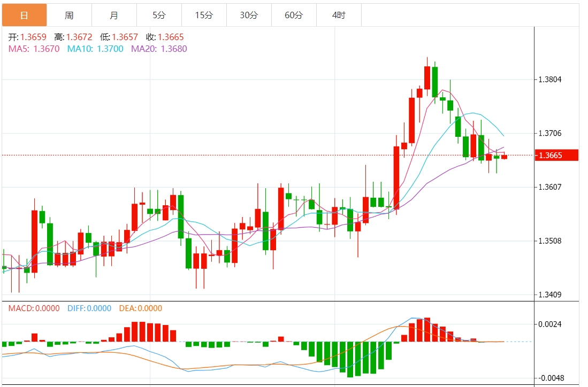Open the 30分 timeframe tab
Image resolution: width=588 pixels, height=387 pixels.
coord(249,15)
